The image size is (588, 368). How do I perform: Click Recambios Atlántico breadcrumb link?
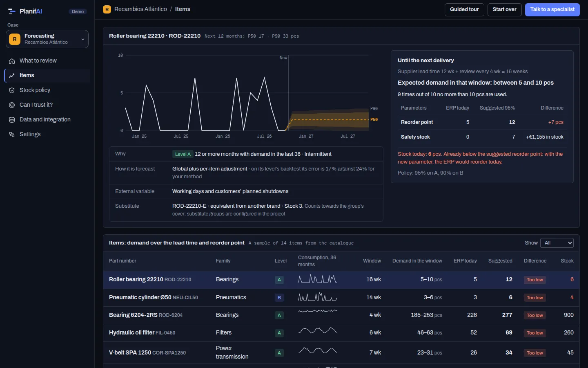(x=140, y=9)
